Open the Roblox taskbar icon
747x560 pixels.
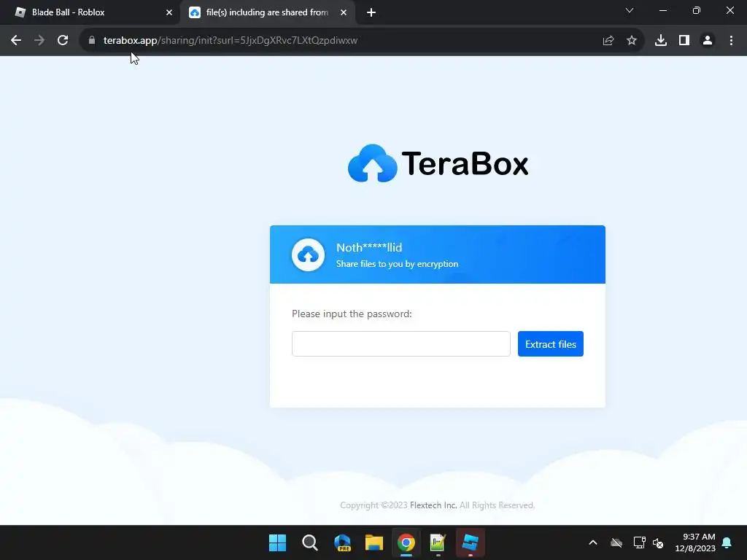(471, 542)
